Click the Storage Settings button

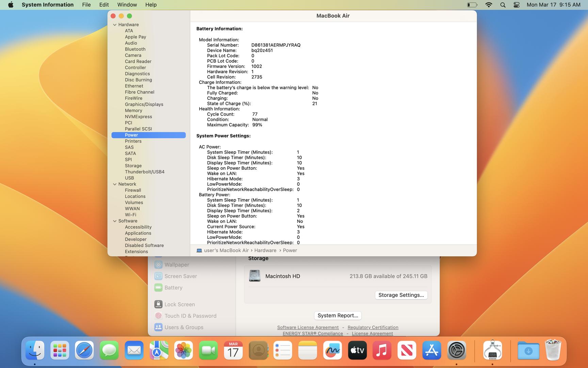pos(401,295)
